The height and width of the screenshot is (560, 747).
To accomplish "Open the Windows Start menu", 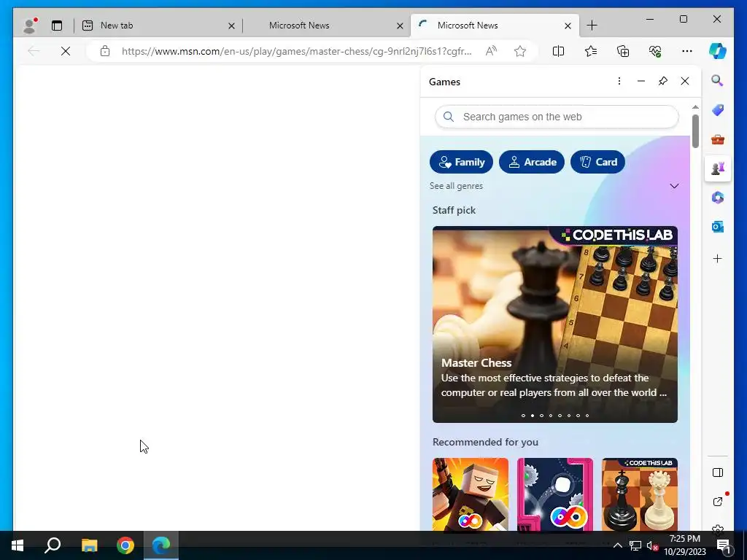I will click(18, 545).
